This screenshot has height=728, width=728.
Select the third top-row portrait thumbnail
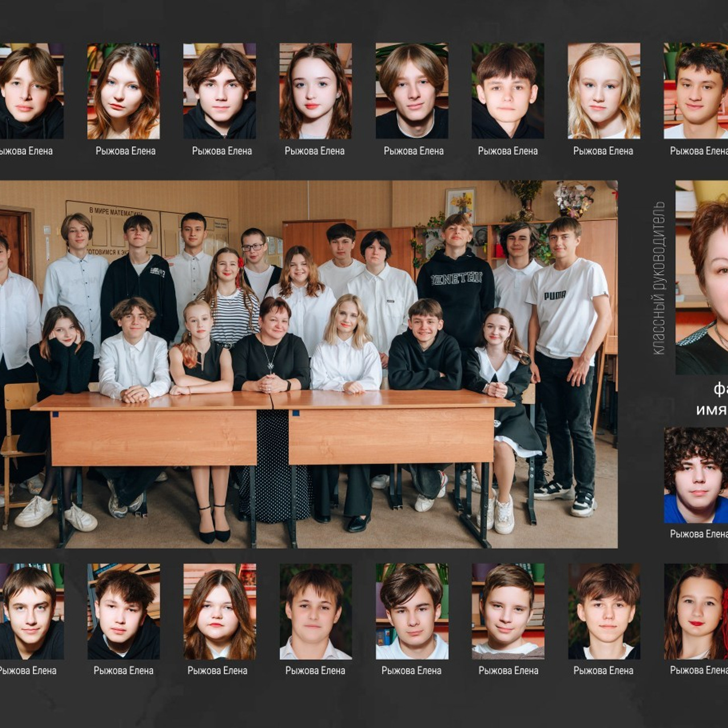[x=220, y=91]
